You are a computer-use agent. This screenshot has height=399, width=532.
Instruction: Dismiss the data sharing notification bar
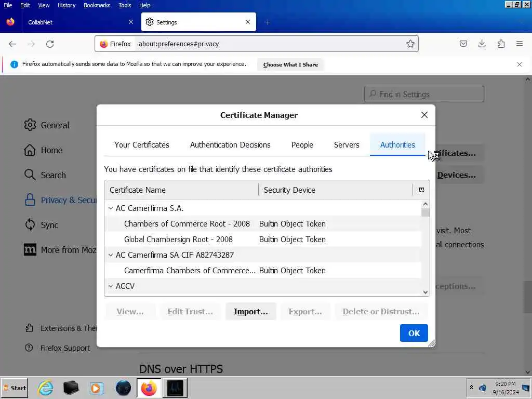[520, 64]
